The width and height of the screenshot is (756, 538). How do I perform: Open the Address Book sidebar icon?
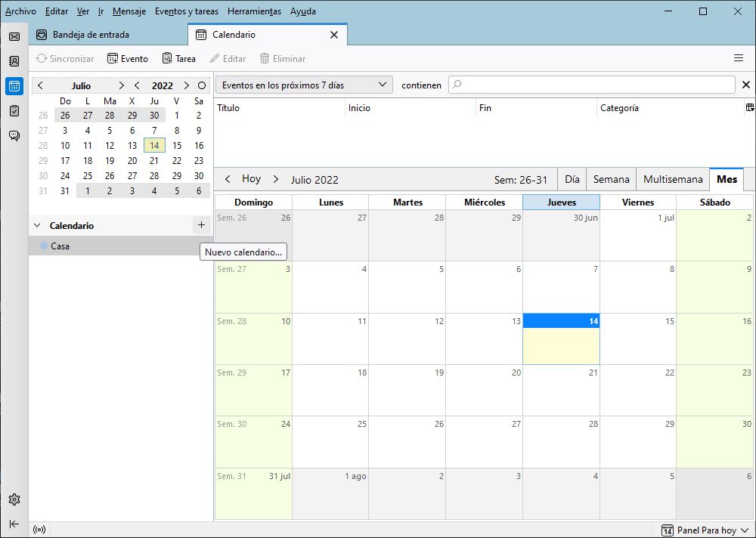(14, 61)
